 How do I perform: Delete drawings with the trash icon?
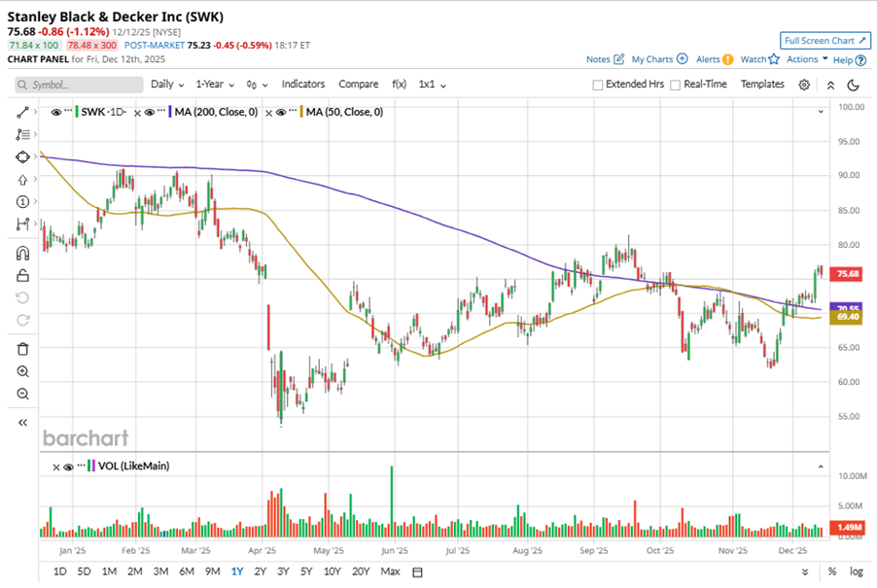pos(23,349)
